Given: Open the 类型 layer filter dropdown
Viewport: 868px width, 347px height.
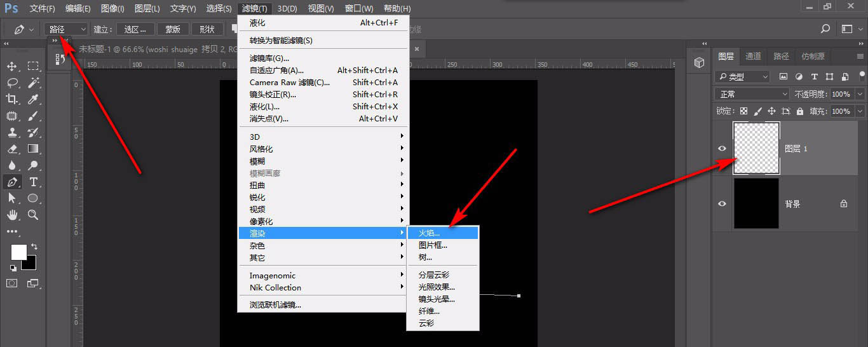Looking at the screenshot, I should (x=742, y=76).
